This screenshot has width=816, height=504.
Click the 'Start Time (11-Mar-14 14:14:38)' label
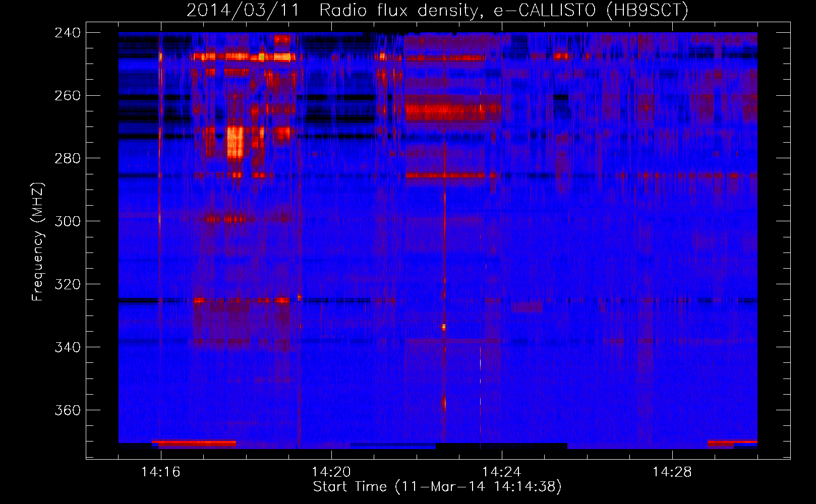[437, 487]
